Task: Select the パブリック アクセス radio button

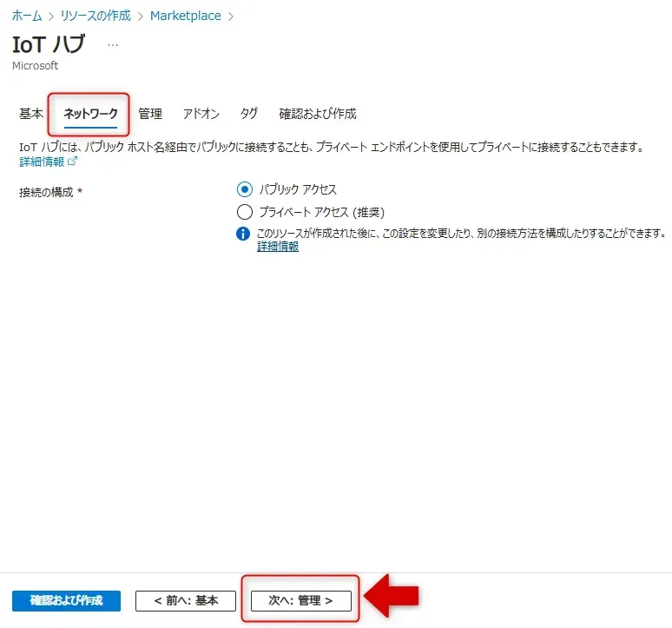Action: coord(244,189)
